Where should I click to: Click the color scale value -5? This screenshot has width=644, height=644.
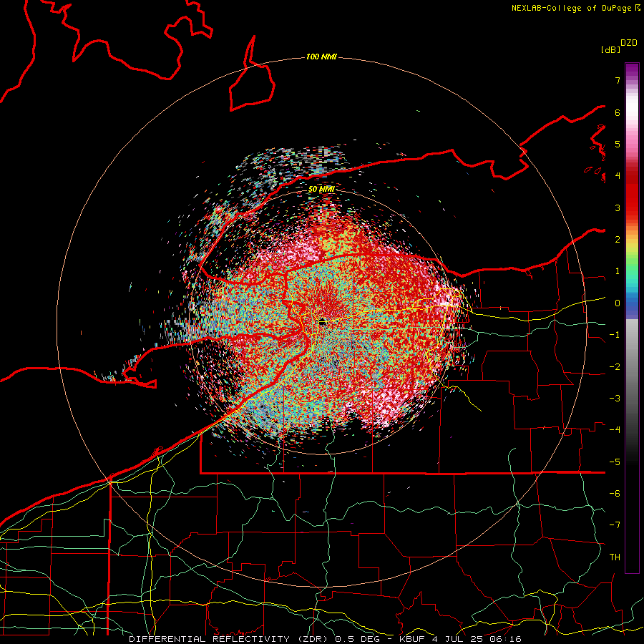point(615,462)
